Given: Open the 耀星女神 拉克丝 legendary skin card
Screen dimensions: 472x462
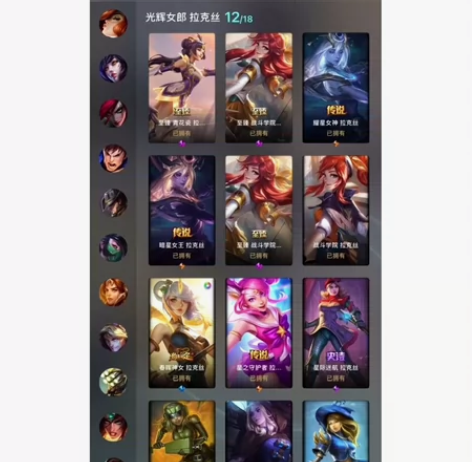Looking at the screenshot, I should point(336,88).
